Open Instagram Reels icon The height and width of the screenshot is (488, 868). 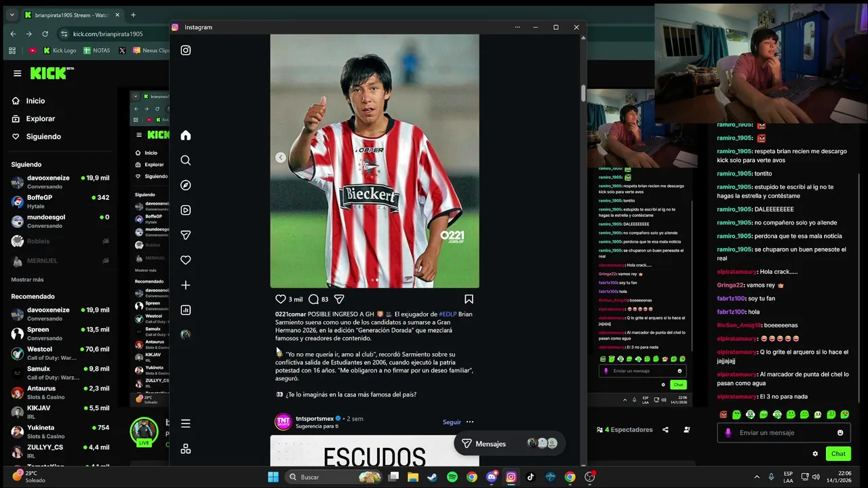(185, 210)
